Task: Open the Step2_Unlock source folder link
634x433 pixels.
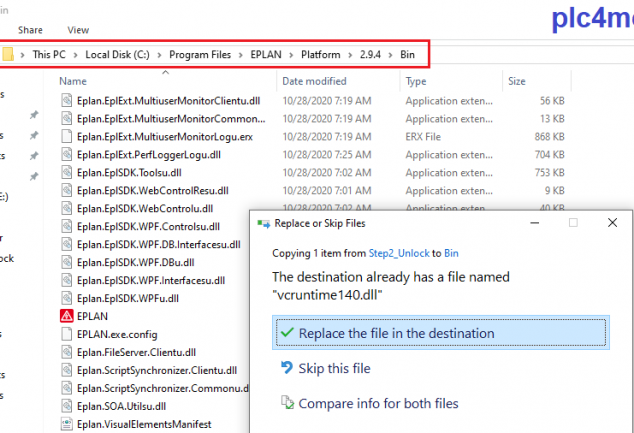Action: point(398,255)
